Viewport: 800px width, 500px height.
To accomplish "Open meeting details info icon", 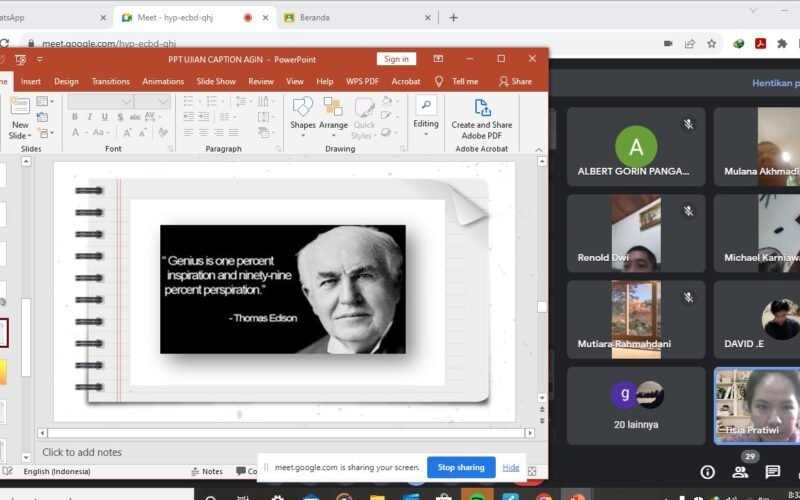I will click(707, 472).
